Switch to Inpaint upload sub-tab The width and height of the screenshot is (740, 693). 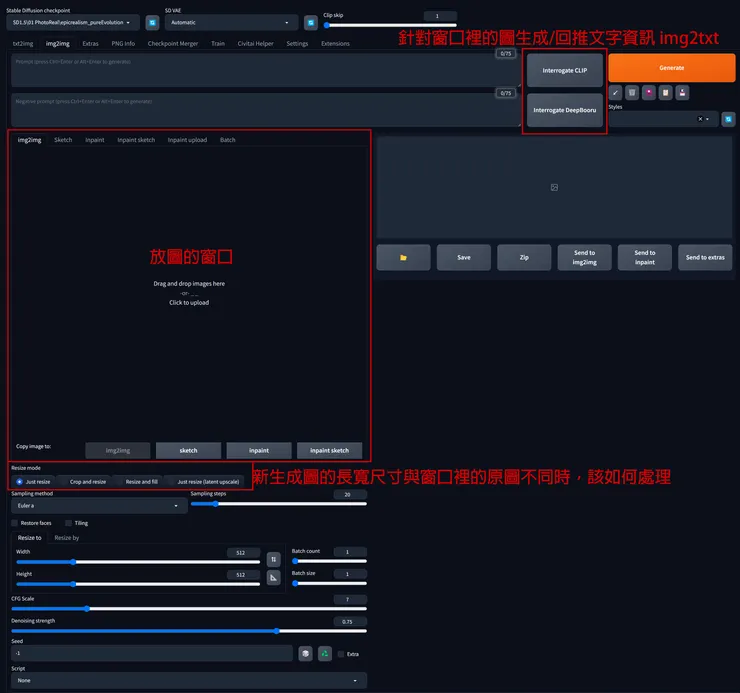(x=187, y=140)
